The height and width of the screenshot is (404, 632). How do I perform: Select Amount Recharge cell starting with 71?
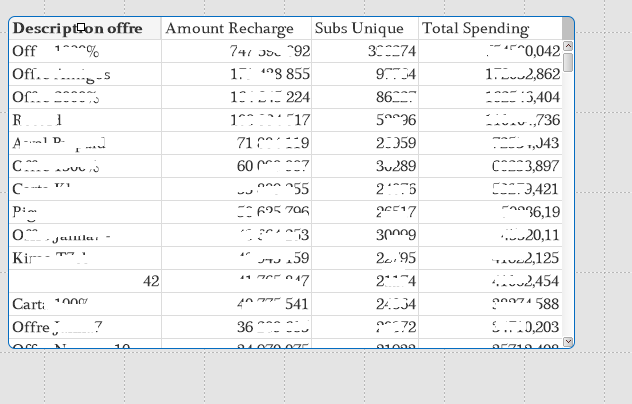(x=236, y=143)
